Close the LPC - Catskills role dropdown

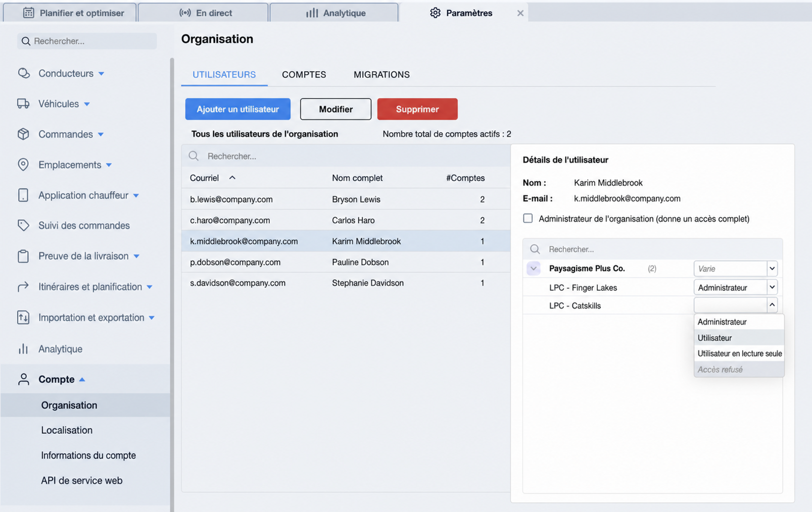pos(772,305)
